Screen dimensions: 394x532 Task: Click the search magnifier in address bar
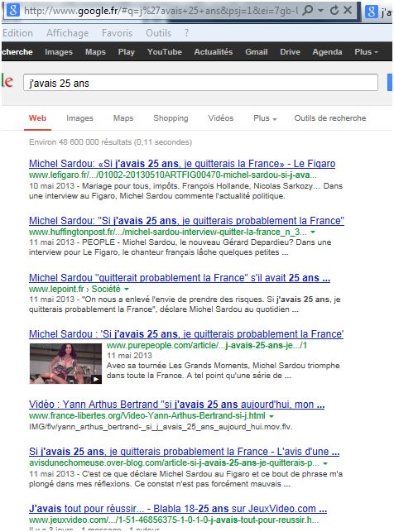pyautogui.click(x=307, y=10)
